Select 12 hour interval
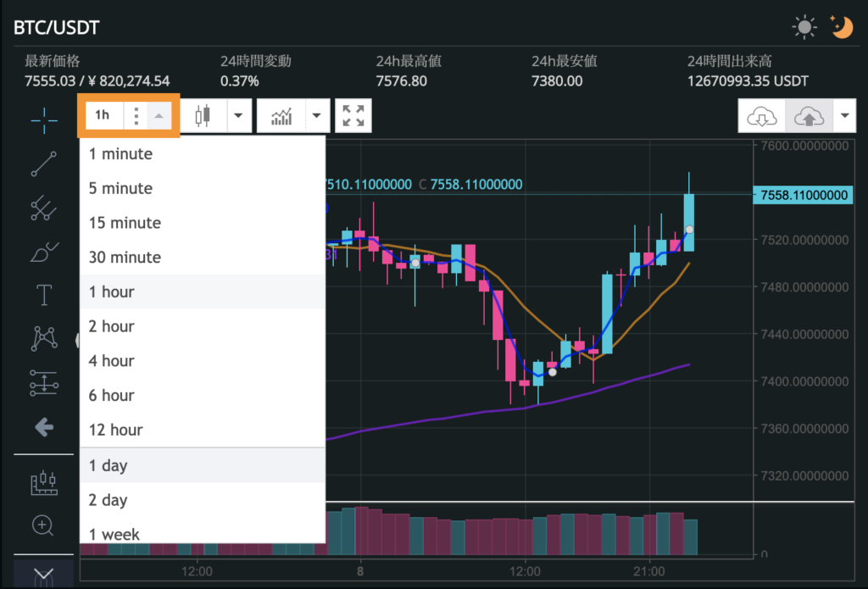 click(x=203, y=430)
